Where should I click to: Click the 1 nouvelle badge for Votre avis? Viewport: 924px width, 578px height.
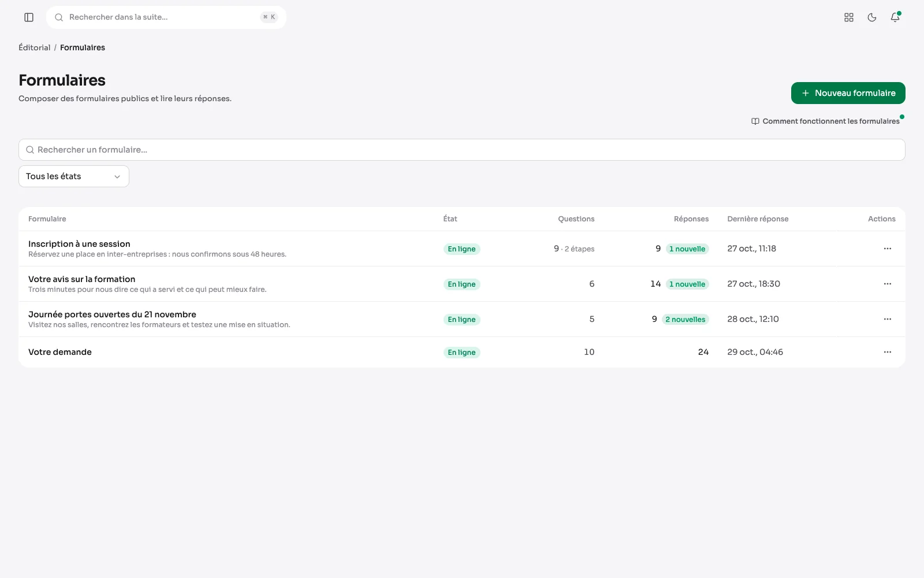click(x=687, y=284)
